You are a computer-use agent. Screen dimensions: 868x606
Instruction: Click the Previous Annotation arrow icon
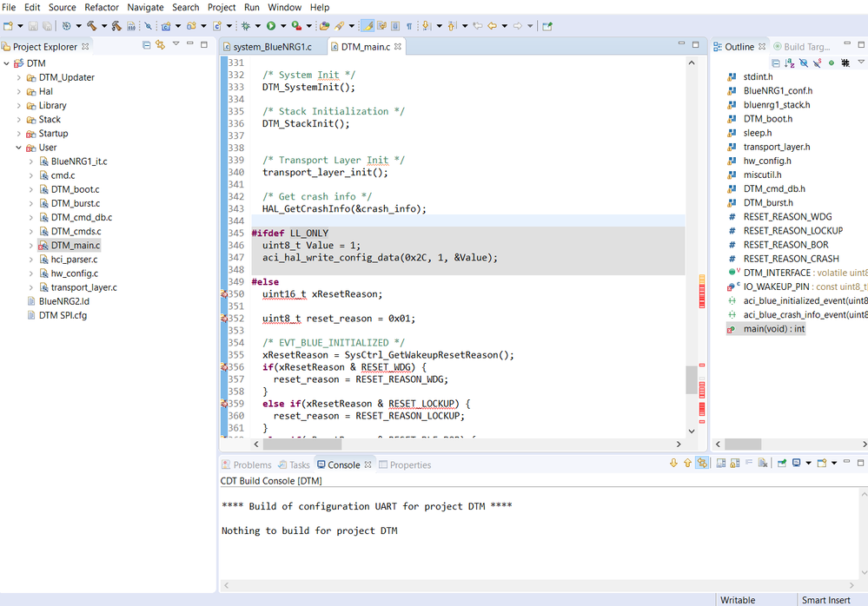pyautogui.click(x=451, y=26)
